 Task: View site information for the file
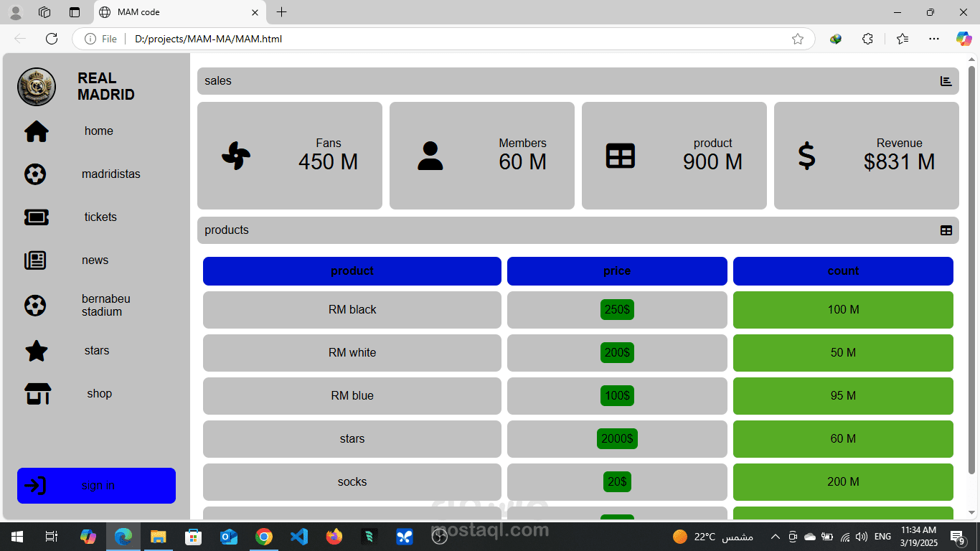[x=100, y=39]
